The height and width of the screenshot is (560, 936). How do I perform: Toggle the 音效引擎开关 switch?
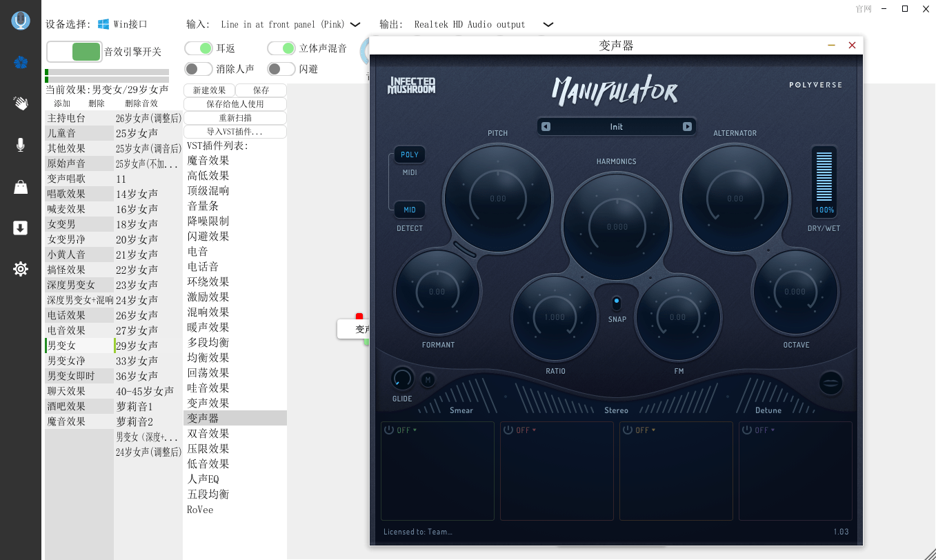(x=74, y=52)
